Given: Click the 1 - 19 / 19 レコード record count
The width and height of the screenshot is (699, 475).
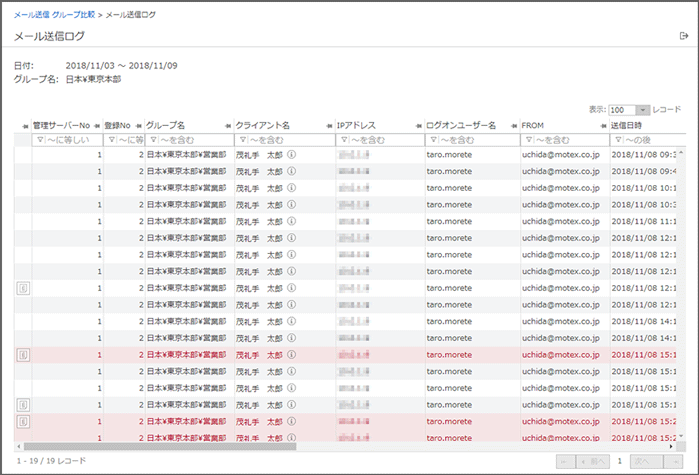Looking at the screenshot, I should [51, 461].
